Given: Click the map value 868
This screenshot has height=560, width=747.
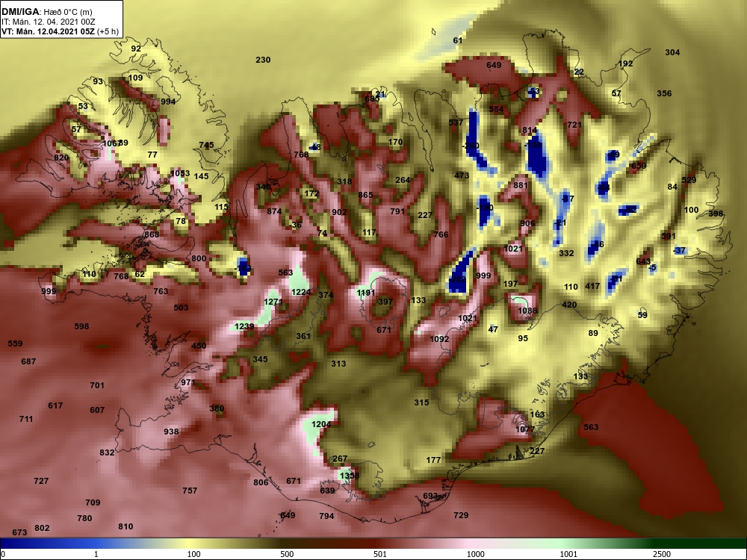Looking at the screenshot, I should 152,234.
